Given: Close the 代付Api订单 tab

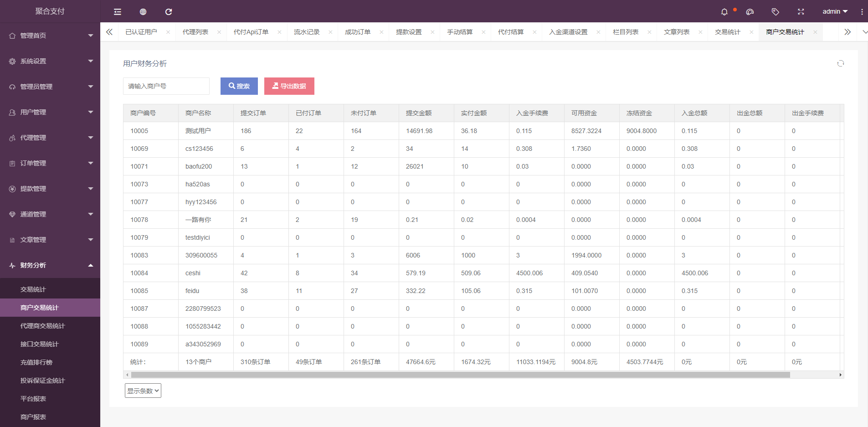Looking at the screenshot, I should point(279,32).
